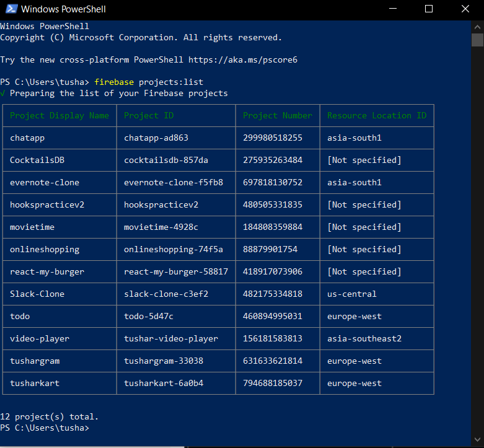Click the scrollbar up arrow
Viewport: 484px width, 448px height.
[477, 27]
